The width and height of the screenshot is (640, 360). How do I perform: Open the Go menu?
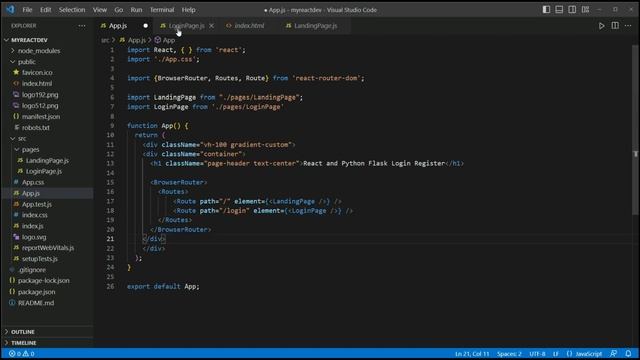coord(119,10)
